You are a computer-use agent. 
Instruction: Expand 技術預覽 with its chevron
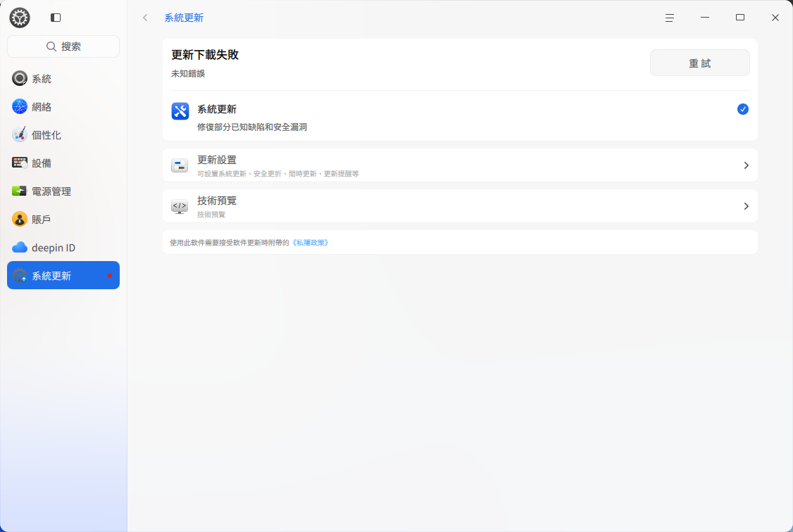(746, 206)
